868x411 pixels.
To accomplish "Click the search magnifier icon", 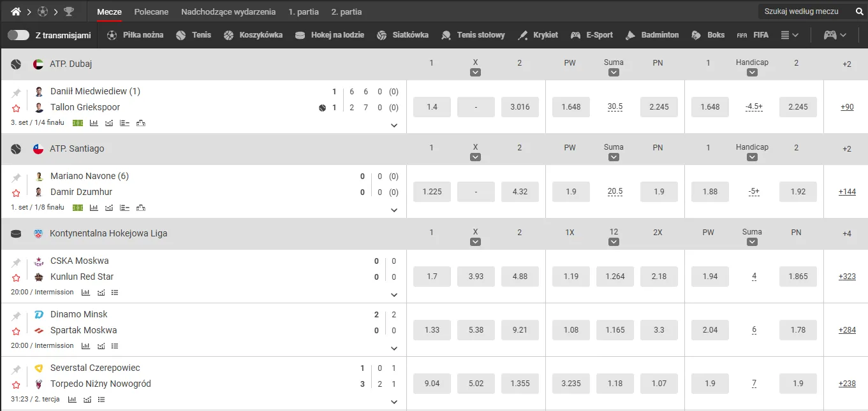I will point(858,11).
